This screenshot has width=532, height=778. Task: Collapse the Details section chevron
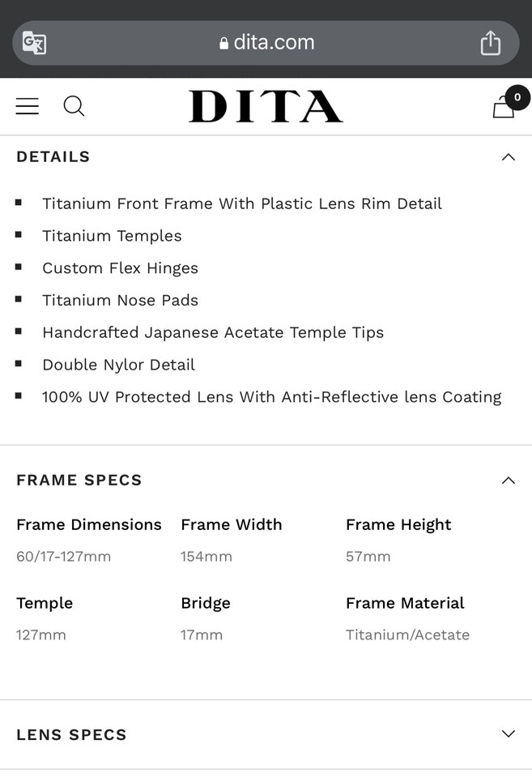pos(509,157)
